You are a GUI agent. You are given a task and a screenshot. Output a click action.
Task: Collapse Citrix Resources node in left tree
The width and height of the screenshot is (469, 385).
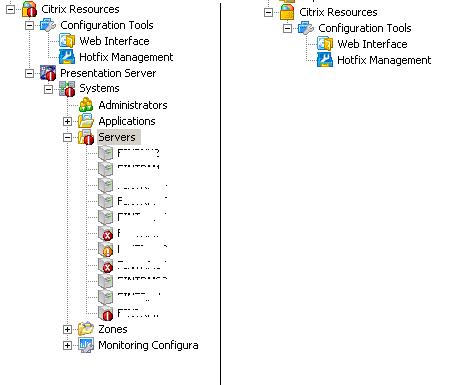(11, 9)
